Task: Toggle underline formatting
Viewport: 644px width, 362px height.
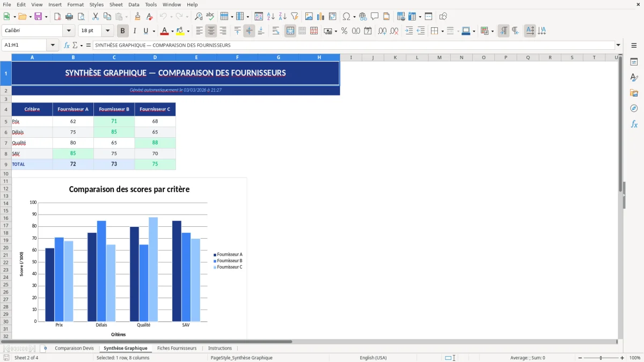Action: [x=145, y=31]
